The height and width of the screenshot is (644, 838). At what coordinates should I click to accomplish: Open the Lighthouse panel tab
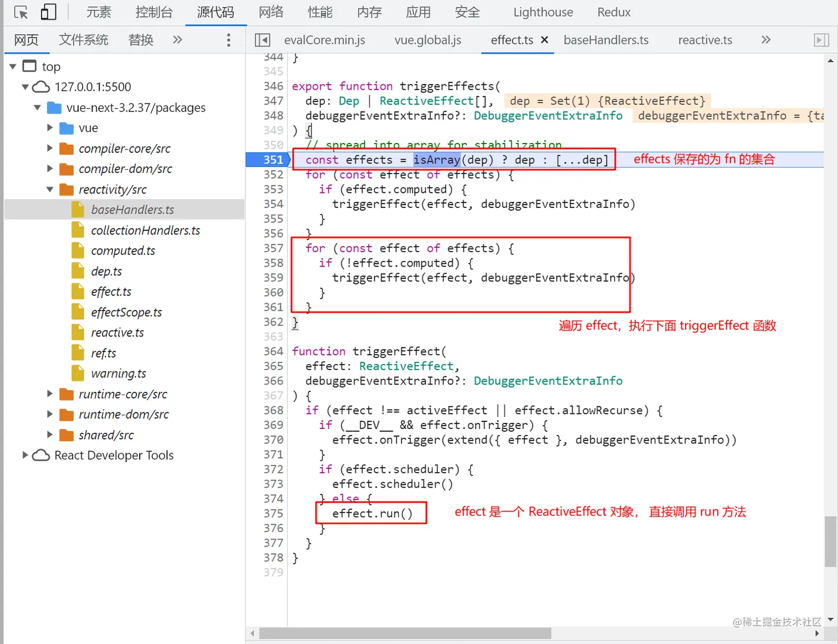coord(543,12)
